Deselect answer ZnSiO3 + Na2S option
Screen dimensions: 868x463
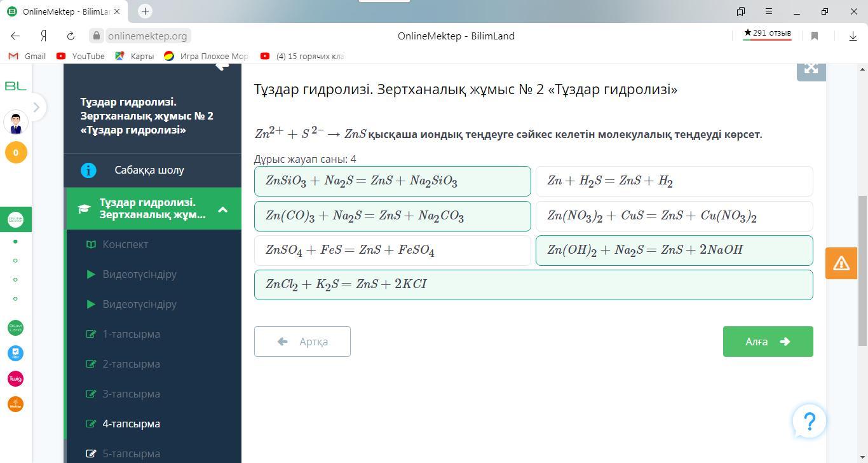(392, 181)
